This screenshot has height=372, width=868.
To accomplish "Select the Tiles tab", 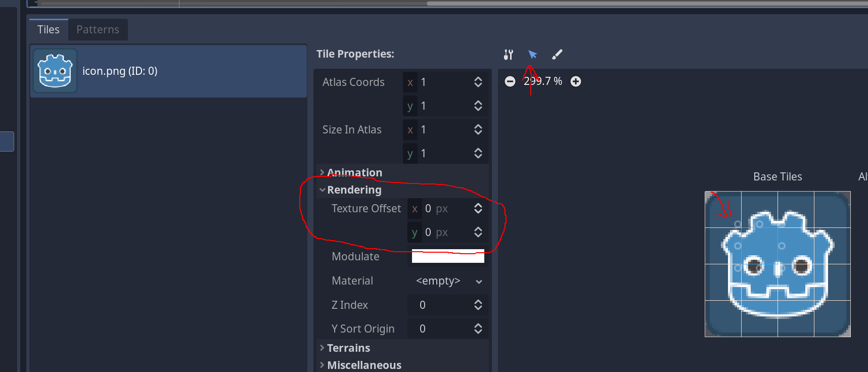I will [48, 29].
